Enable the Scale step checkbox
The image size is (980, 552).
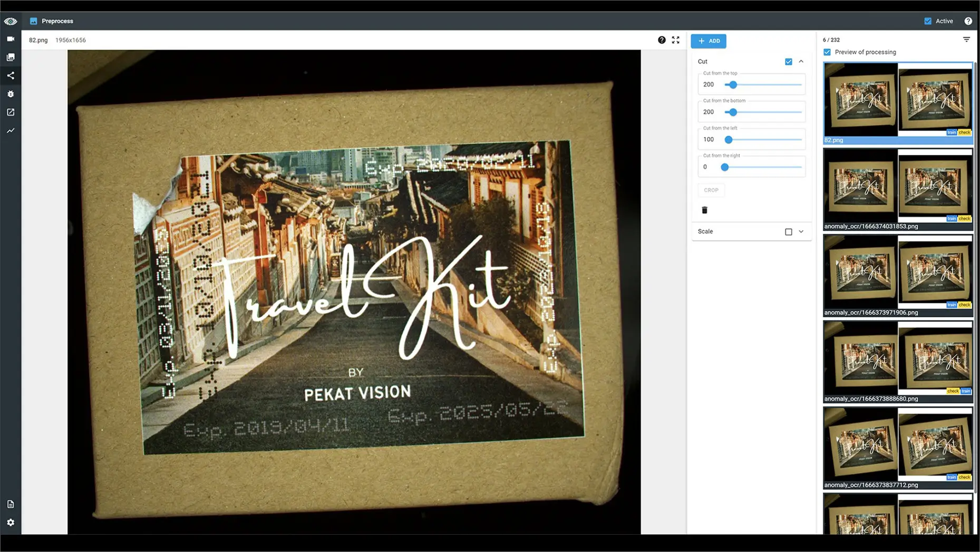[789, 232]
